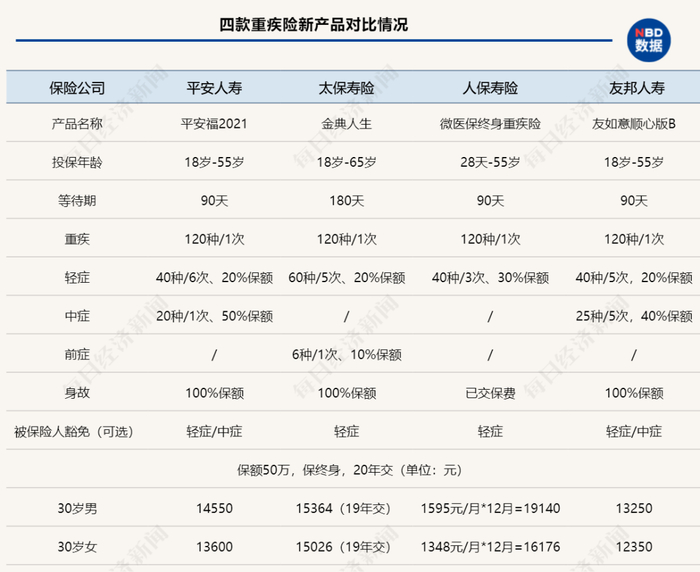Click product name 微医保终身重疾险
Viewport: 700px width, 572px height.
(490, 124)
